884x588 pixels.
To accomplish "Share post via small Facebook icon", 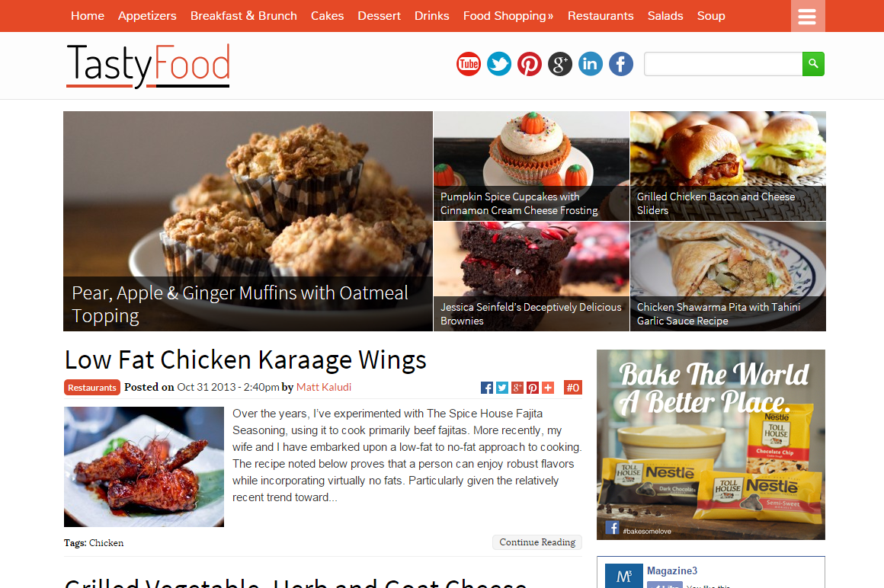I will (486, 388).
